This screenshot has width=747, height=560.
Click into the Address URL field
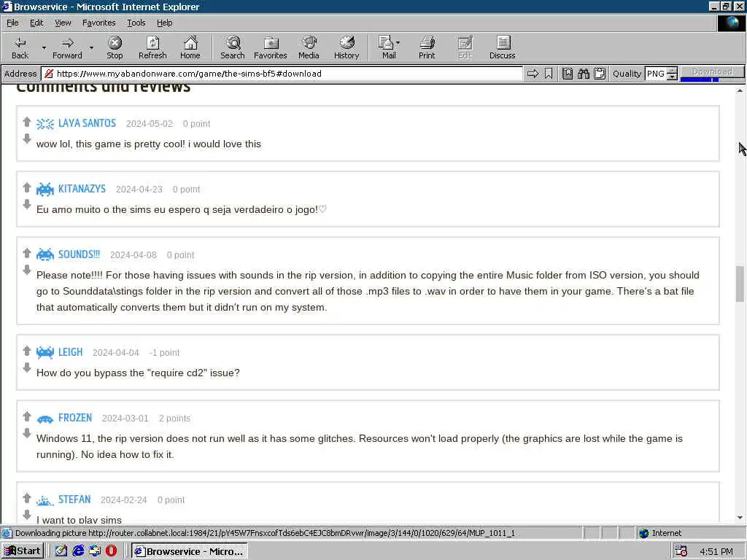(x=282, y=74)
